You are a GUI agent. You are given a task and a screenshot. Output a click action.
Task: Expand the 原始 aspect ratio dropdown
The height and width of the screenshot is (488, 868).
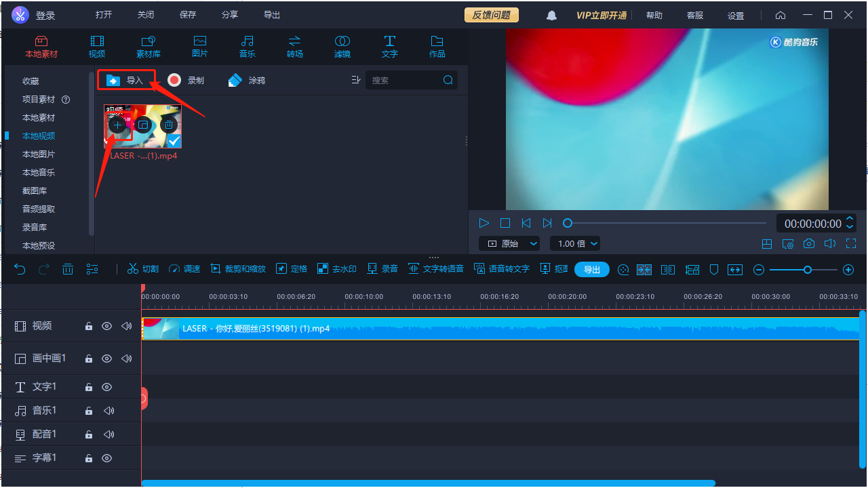tap(509, 244)
